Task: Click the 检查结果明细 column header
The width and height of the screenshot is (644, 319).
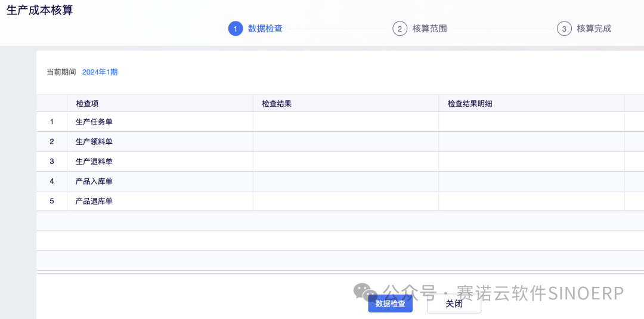Action: click(470, 104)
